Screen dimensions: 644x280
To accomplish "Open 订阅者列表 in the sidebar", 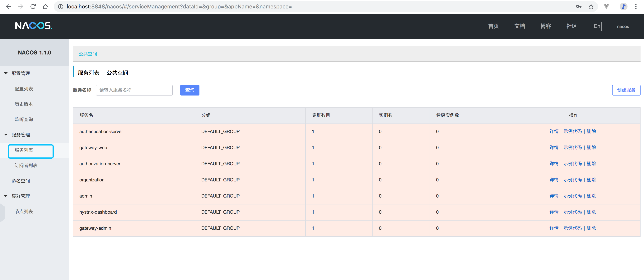I will (26, 166).
